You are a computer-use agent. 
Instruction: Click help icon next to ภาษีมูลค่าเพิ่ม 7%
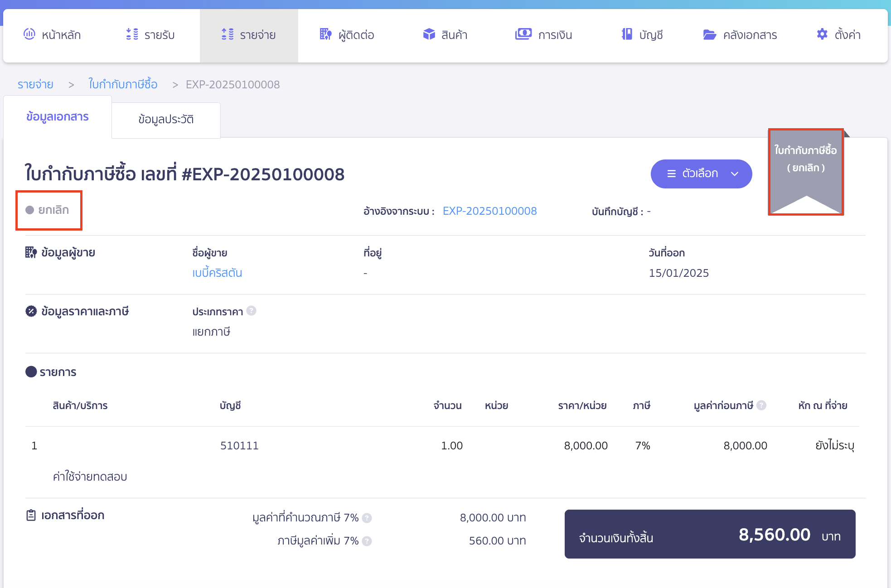pyautogui.click(x=367, y=541)
